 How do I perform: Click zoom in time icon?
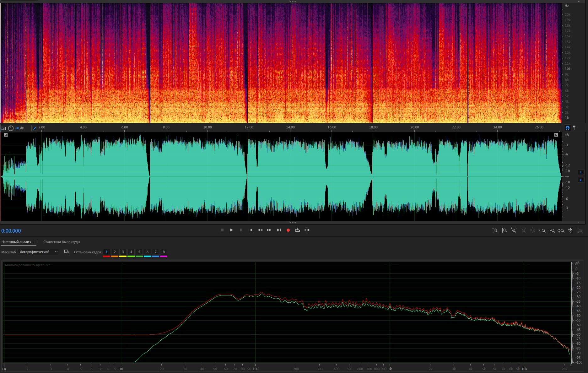point(514,230)
